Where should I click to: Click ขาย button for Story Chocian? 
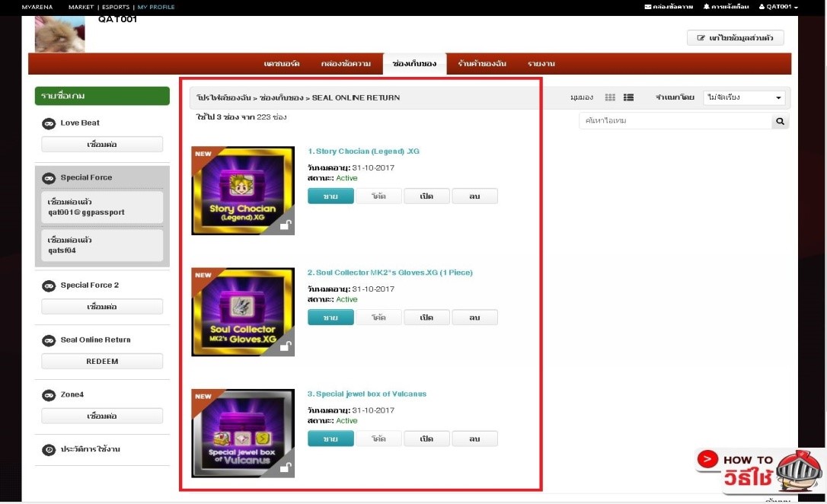click(x=330, y=196)
